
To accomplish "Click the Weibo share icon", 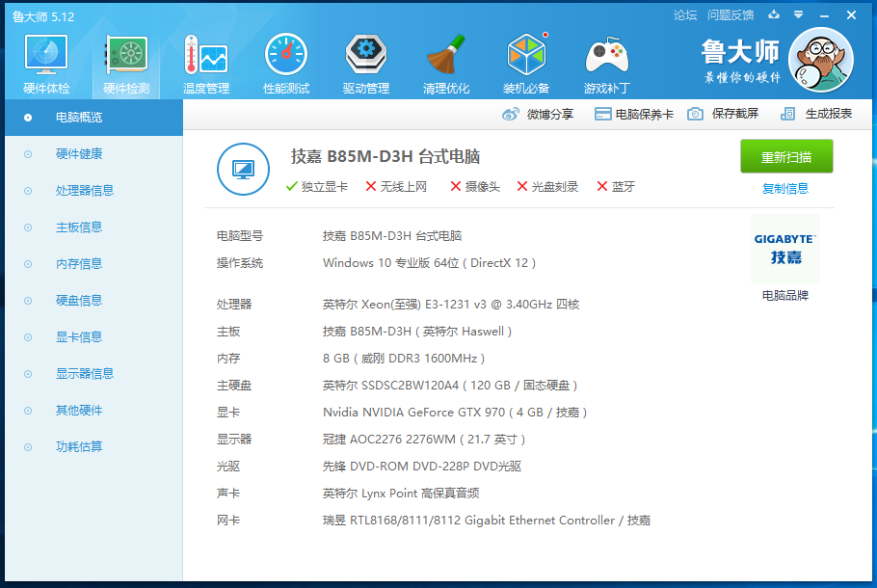I will (511, 114).
